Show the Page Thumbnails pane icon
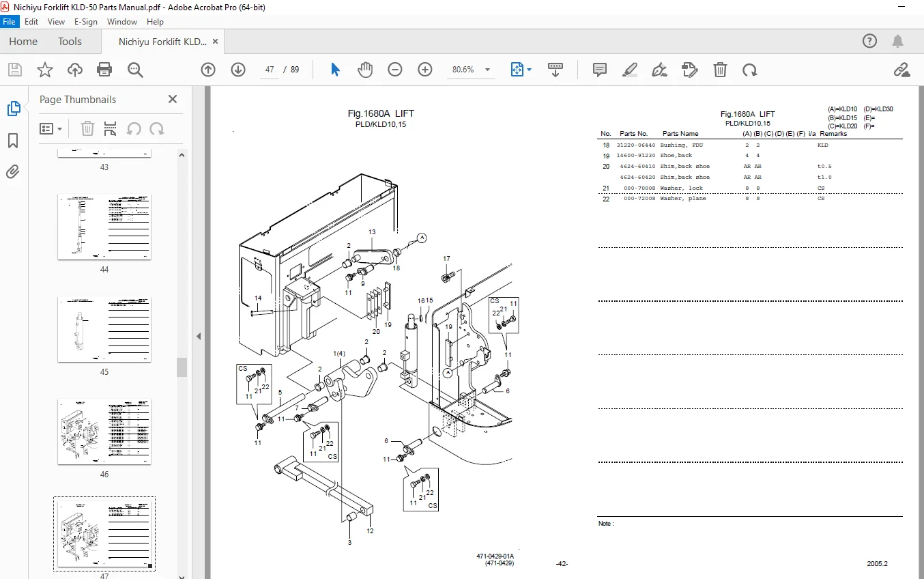 14,109
